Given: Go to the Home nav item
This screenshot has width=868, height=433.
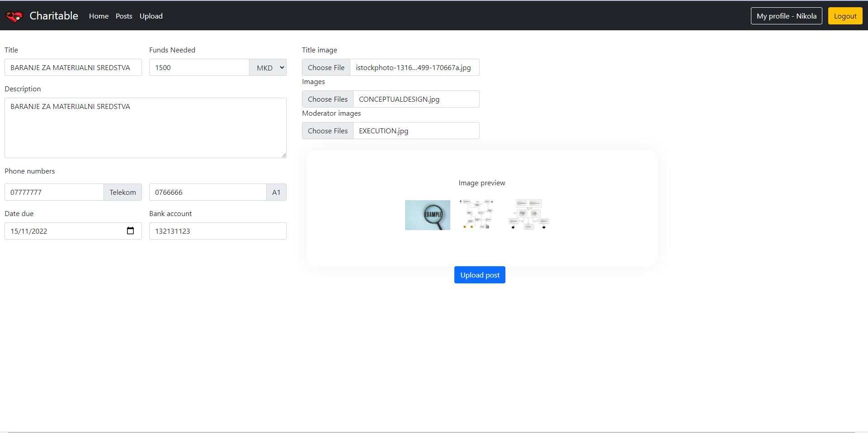Looking at the screenshot, I should pyautogui.click(x=99, y=16).
